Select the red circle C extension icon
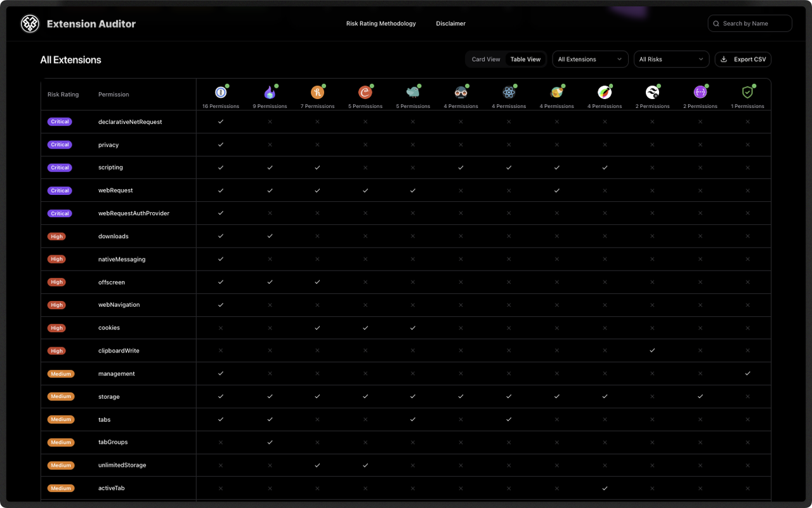Screen dimensions: 812x508 (365, 93)
